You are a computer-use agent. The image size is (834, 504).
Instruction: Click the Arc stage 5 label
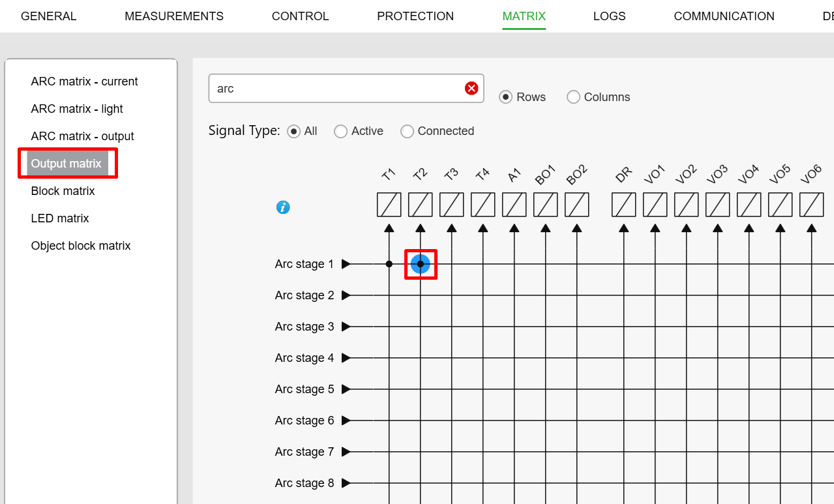pos(305,389)
